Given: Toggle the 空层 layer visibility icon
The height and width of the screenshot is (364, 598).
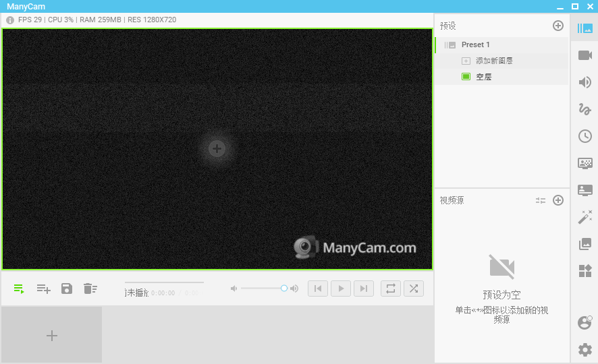Looking at the screenshot, I should [466, 77].
